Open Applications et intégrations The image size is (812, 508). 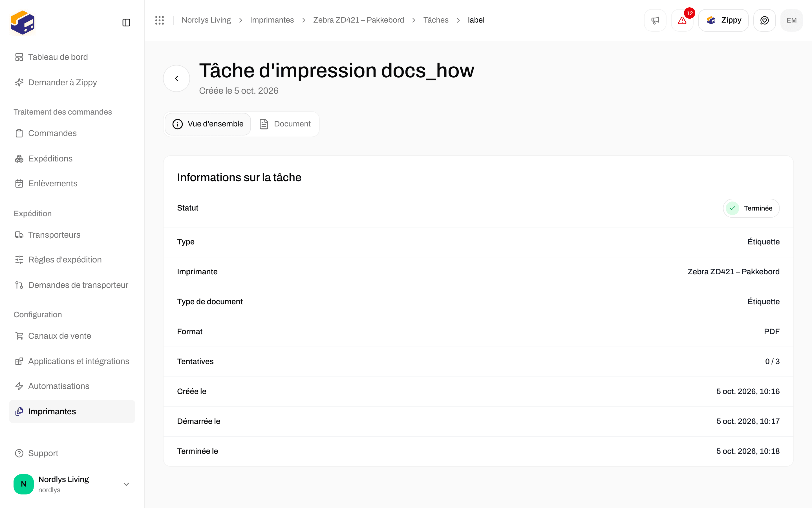coord(72,361)
